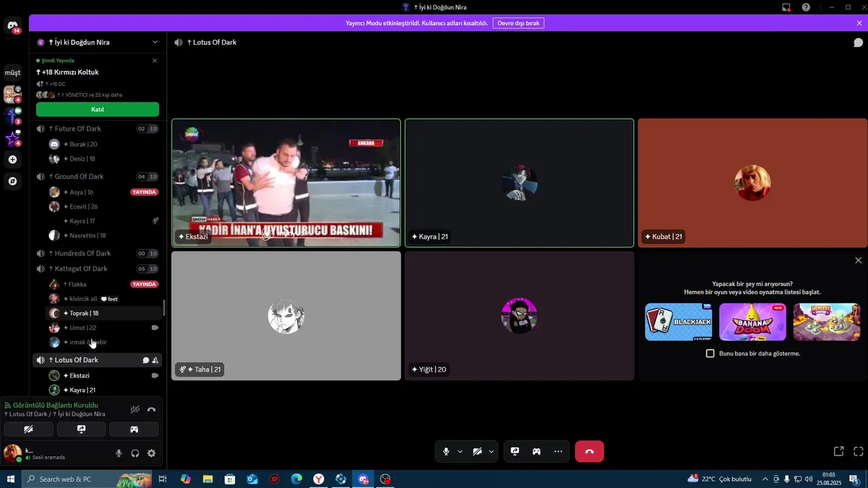Focus Ekstazi's stream video tile

(286, 183)
